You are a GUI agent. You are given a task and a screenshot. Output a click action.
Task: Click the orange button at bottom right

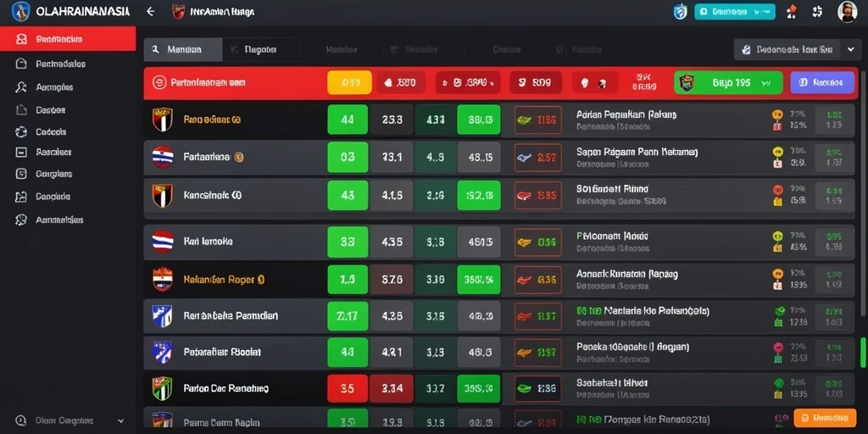pos(824,418)
